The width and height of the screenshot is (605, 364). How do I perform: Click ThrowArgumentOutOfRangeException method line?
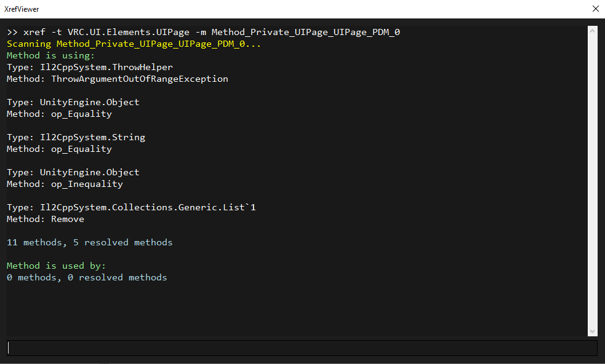tap(118, 79)
